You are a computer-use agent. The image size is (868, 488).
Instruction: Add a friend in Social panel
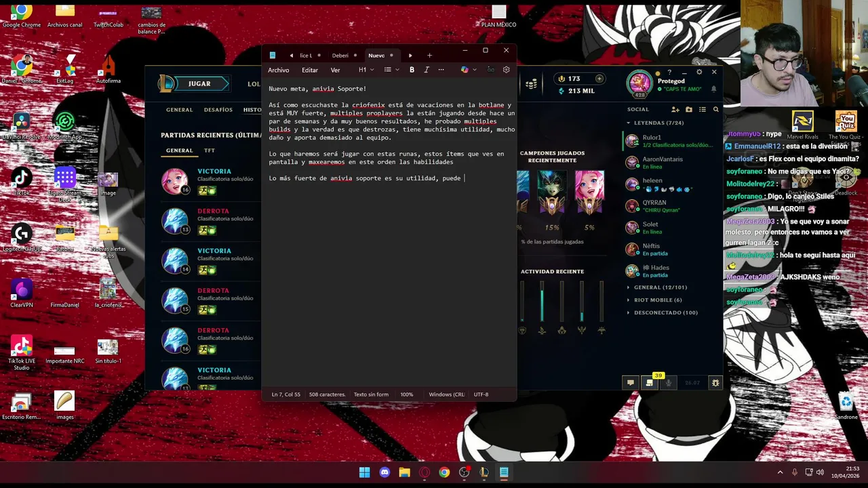coord(675,109)
